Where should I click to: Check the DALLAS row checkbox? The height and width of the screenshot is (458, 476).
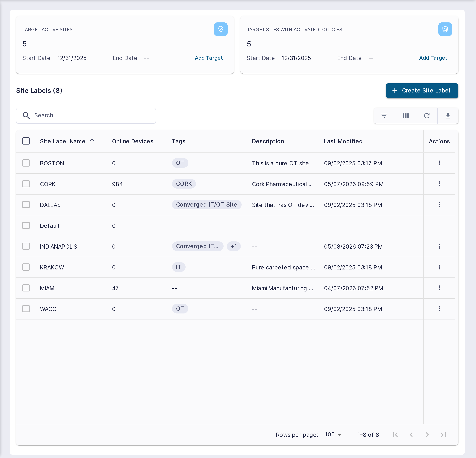coord(26,205)
